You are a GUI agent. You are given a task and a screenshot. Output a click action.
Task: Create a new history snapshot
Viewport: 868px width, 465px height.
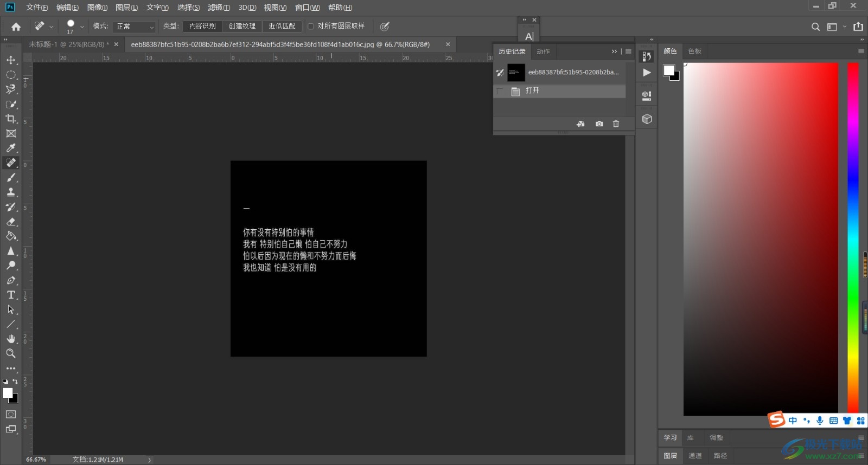pos(599,124)
